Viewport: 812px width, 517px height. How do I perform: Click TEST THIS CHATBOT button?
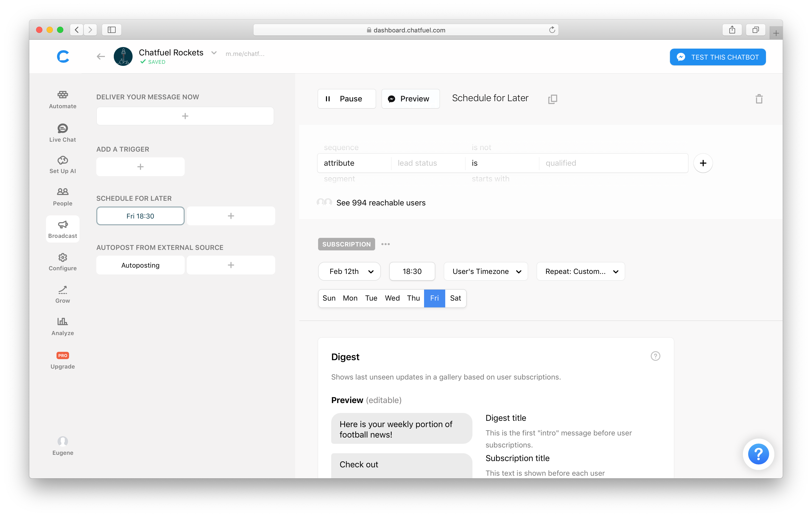coord(717,57)
